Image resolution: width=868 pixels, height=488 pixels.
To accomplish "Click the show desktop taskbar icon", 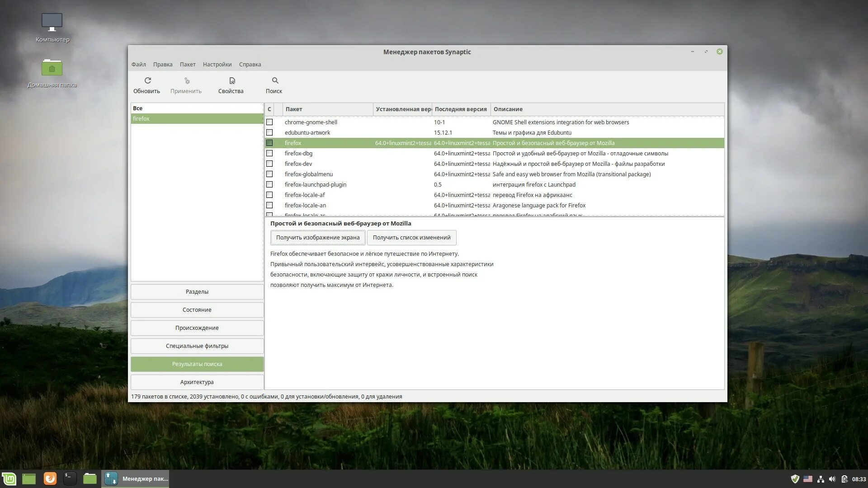I will coord(29,479).
